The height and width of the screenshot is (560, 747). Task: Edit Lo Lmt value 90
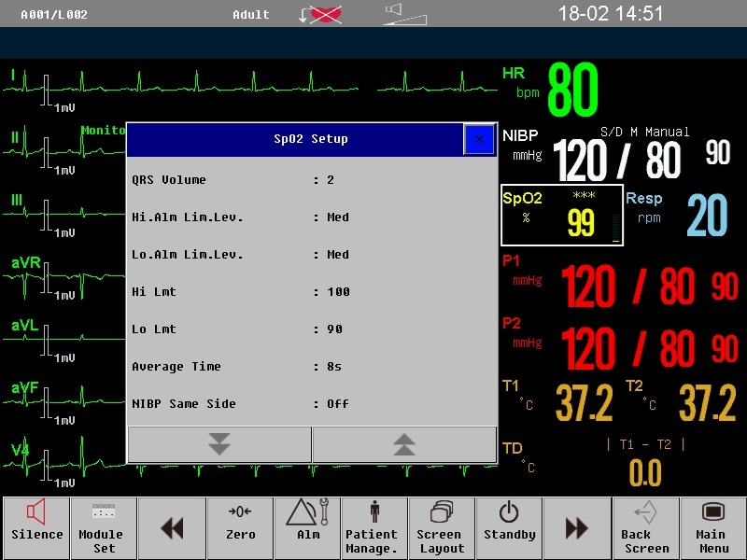pyautogui.click(x=334, y=329)
